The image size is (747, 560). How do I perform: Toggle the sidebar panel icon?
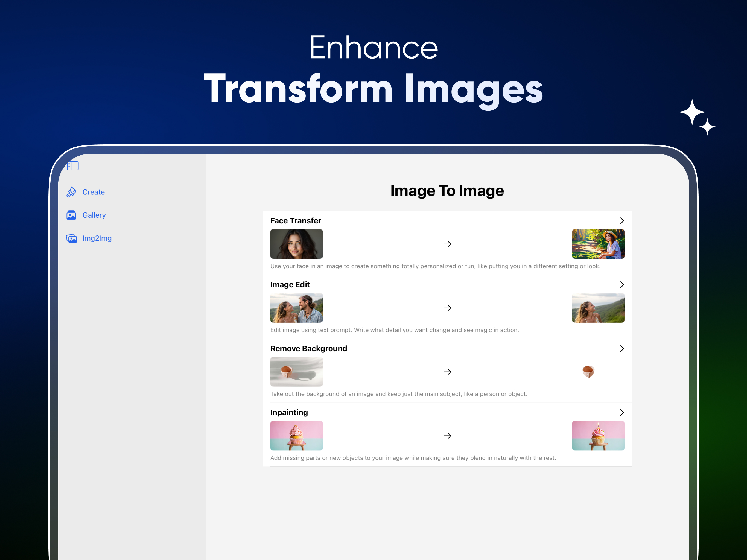(73, 166)
